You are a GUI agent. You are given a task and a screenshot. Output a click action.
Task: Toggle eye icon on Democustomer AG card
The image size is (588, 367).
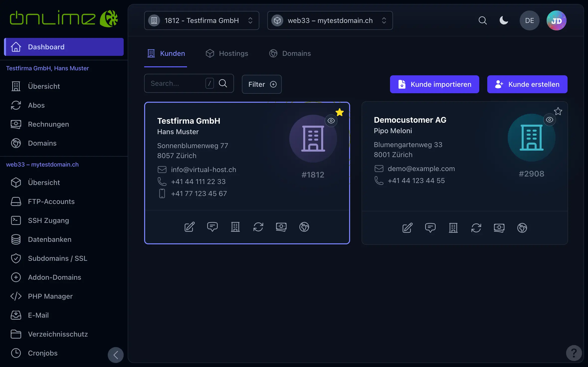(550, 120)
